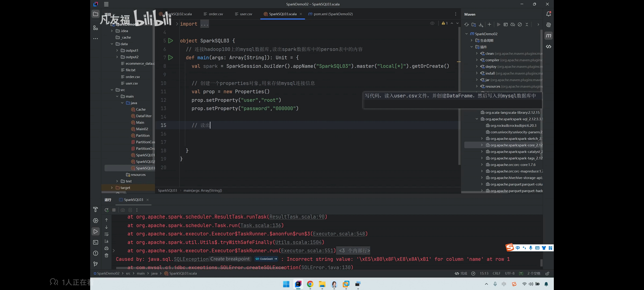Click the run gutter icon beside main method
The height and width of the screenshot is (290, 644).
(170, 57)
